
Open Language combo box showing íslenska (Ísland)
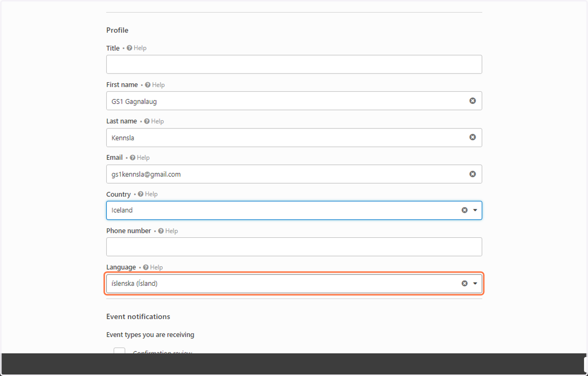coord(294,283)
